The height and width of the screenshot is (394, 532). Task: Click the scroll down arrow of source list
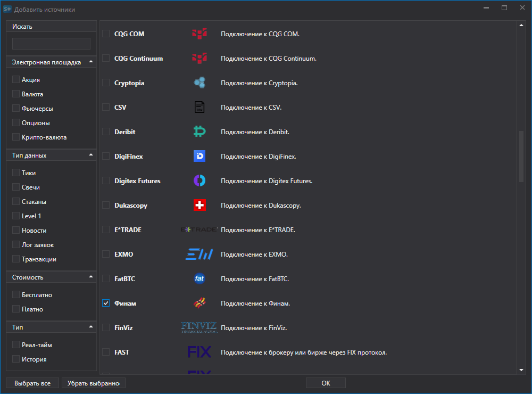pyautogui.click(x=521, y=370)
